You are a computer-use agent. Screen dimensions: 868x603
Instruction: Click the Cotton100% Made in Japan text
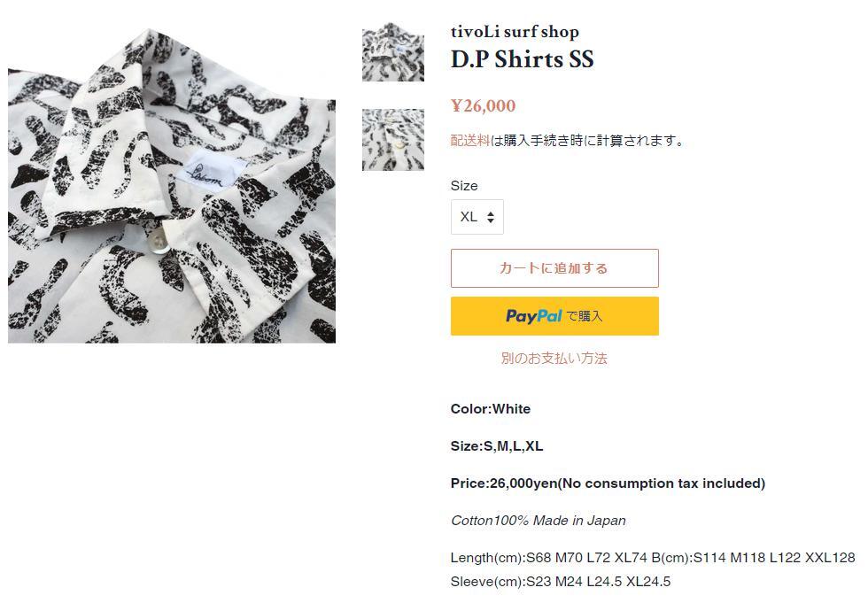(x=539, y=521)
